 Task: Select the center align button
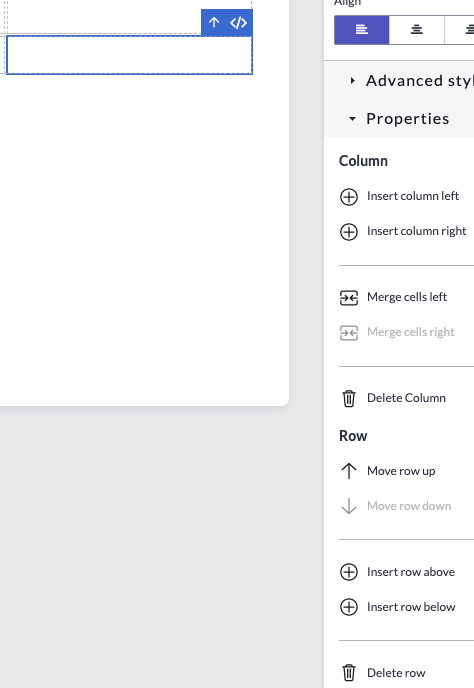click(x=417, y=30)
